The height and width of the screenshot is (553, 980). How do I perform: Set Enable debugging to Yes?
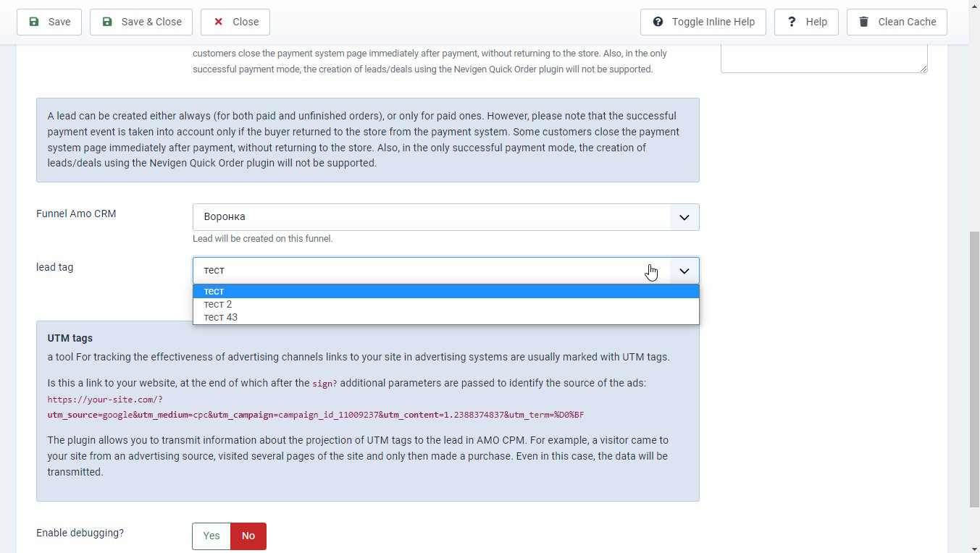point(212,536)
